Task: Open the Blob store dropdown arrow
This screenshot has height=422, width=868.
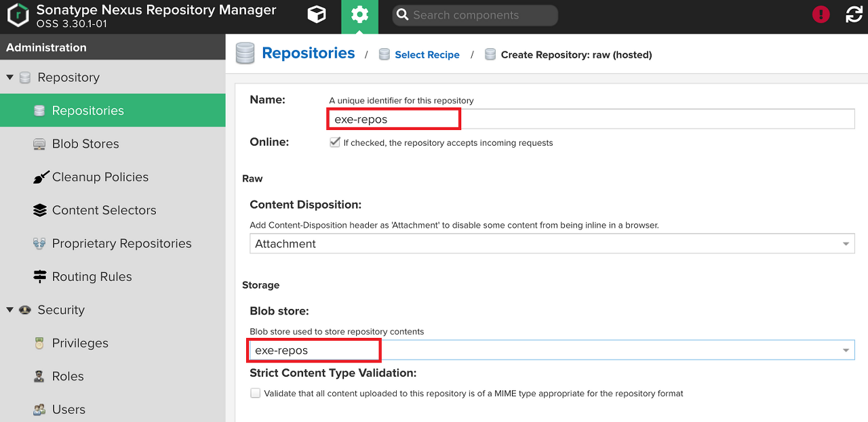Action: pos(846,350)
